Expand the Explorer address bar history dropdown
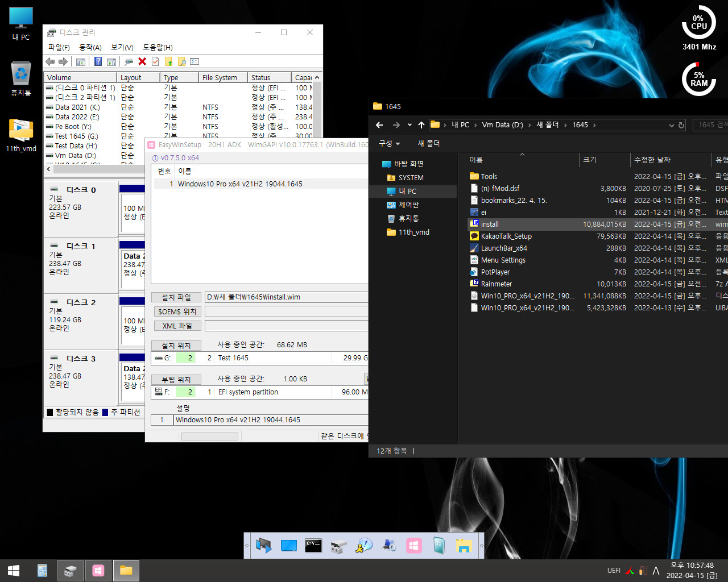This screenshot has height=582, width=728. 672,125
